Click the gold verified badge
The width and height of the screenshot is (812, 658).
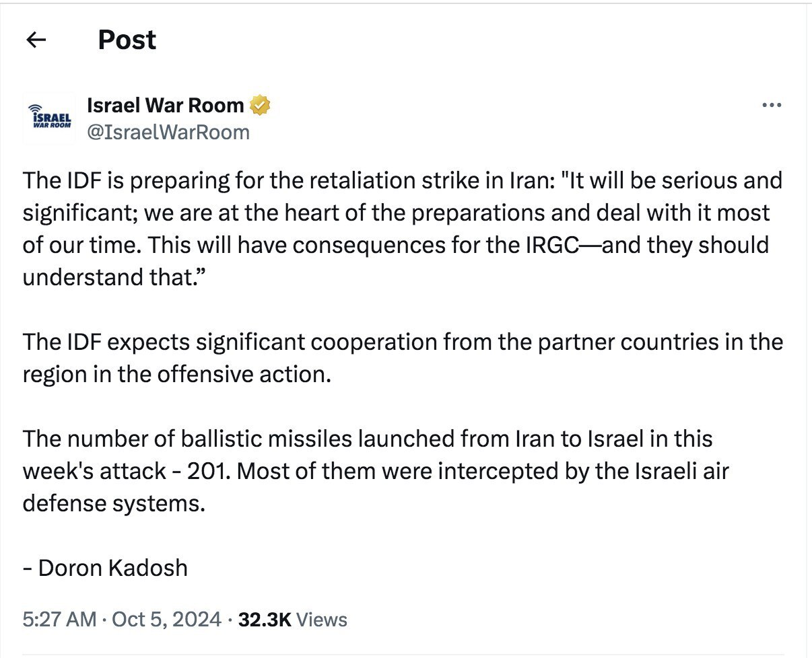(x=260, y=106)
